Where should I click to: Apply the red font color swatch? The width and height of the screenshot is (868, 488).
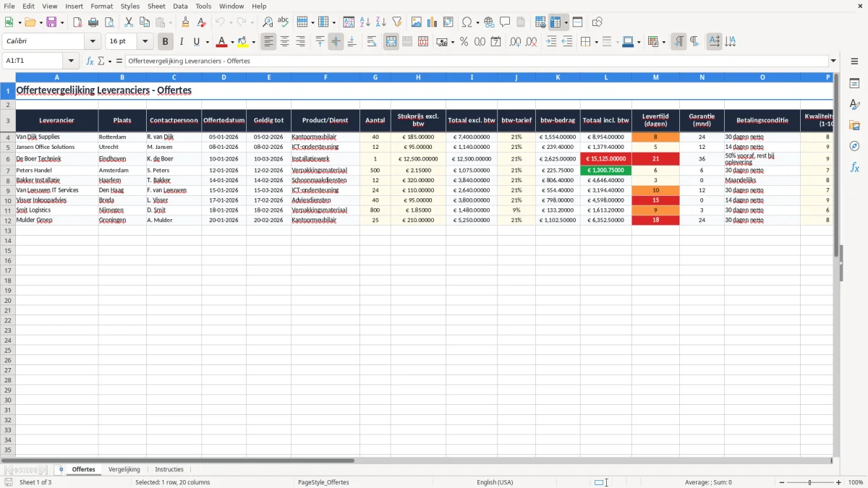(x=222, y=42)
